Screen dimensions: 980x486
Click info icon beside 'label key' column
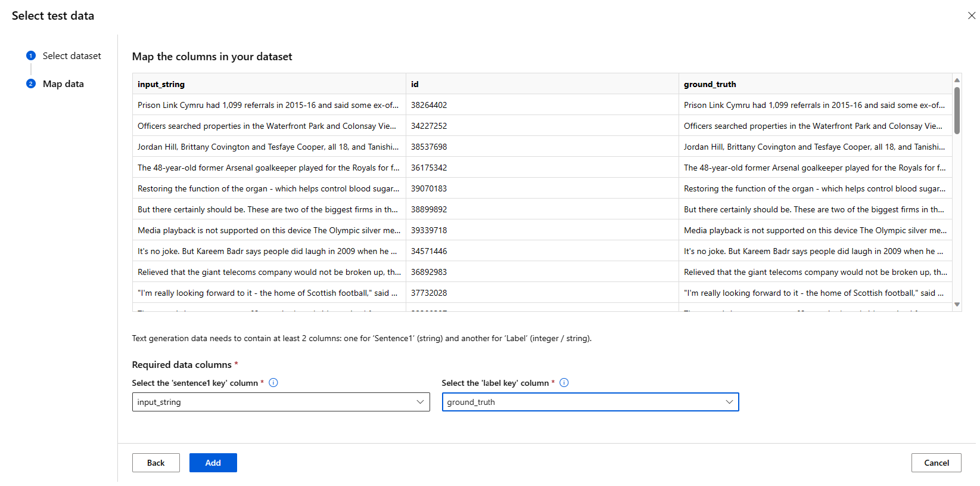point(564,383)
